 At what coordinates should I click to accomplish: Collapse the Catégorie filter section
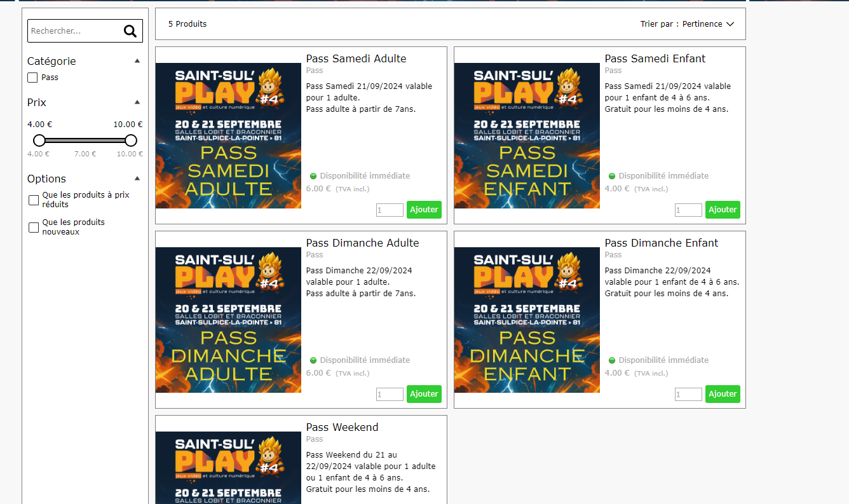(x=137, y=61)
